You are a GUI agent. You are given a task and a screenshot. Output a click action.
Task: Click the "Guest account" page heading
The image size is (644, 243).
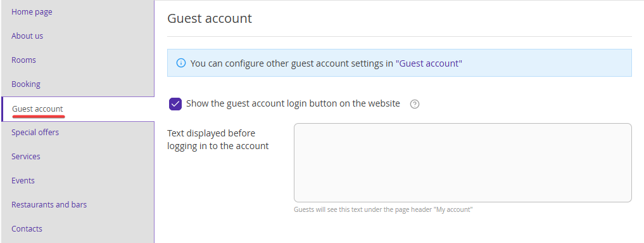click(210, 18)
